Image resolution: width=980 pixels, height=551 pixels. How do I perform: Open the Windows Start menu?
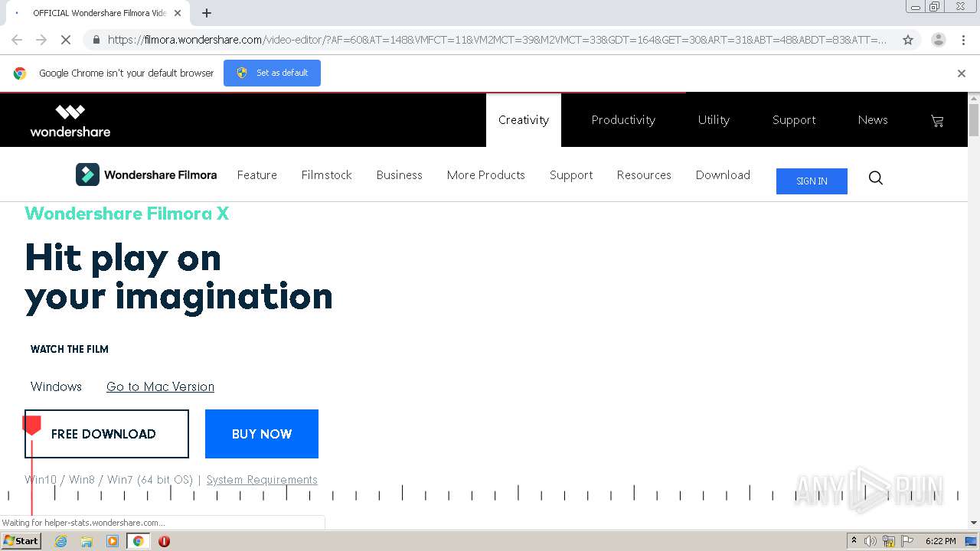(21, 541)
